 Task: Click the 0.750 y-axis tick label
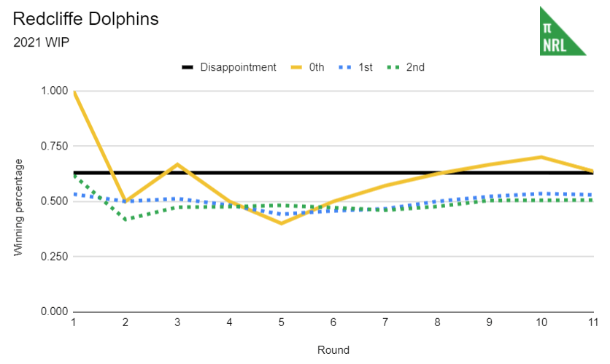tap(55, 146)
